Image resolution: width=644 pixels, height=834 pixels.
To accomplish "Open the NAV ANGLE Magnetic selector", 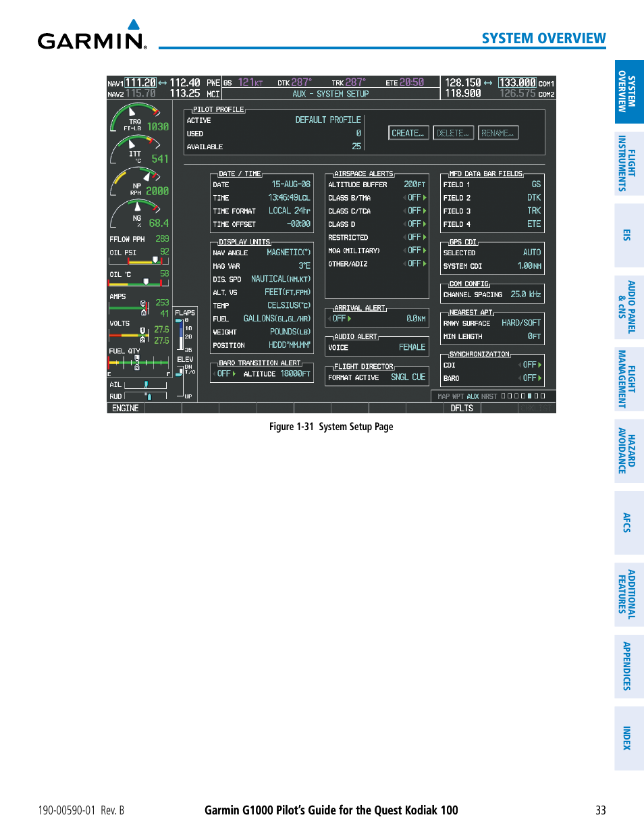I will click(x=289, y=253).
